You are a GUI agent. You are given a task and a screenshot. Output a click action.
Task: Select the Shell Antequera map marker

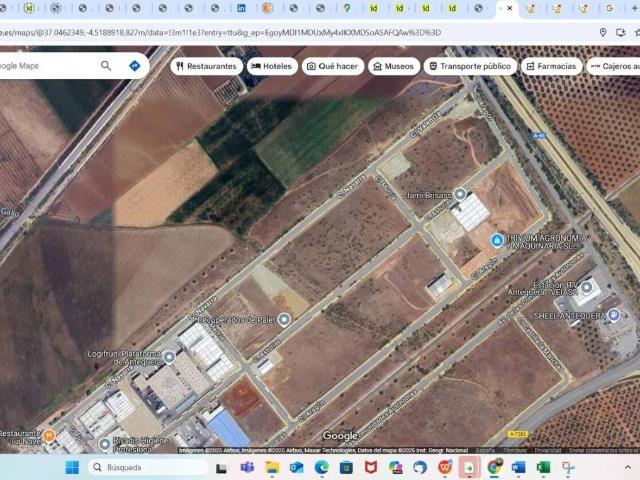(x=614, y=315)
